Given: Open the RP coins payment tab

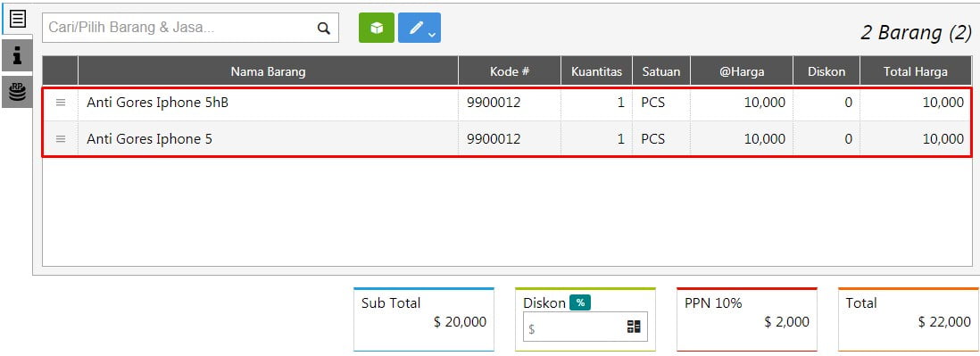Looking at the screenshot, I should point(18,92).
